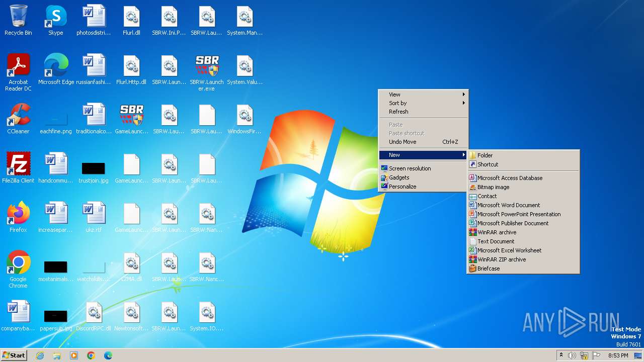The width and height of the screenshot is (644, 362).
Task: Select Google Chrome desktop shortcut
Action: pyautogui.click(x=18, y=269)
